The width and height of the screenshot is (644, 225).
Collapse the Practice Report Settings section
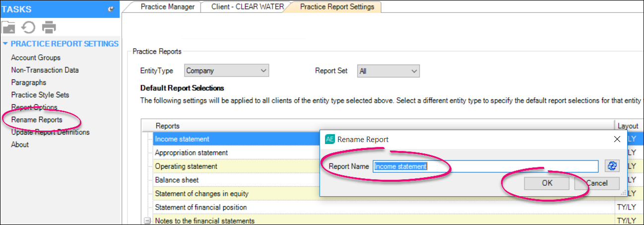[x=5, y=44]
